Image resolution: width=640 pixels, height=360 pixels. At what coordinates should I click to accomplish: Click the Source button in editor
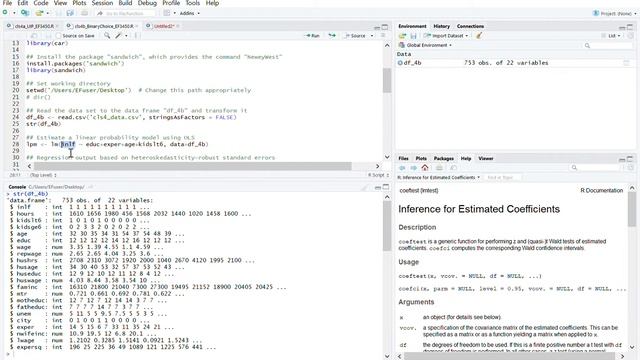(x=355, y=36)
